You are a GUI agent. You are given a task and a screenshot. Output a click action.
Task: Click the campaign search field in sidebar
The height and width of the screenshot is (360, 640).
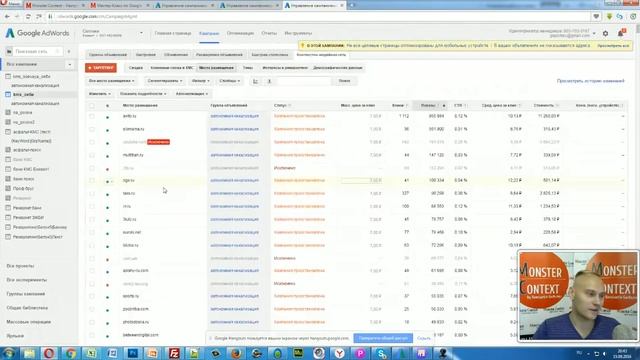[x=38, y=51]
